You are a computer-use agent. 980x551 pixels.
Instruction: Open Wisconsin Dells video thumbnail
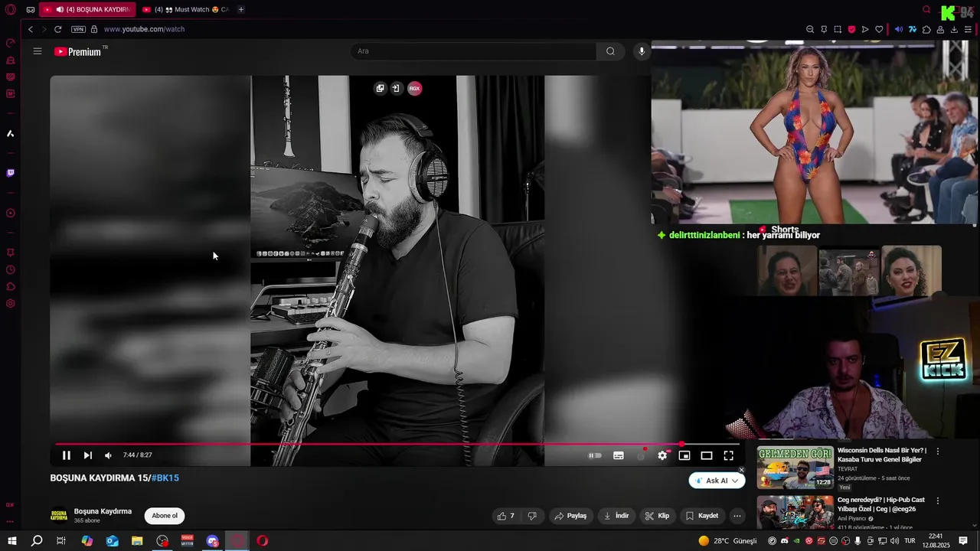pyautogui.click(x=795, y=468)
